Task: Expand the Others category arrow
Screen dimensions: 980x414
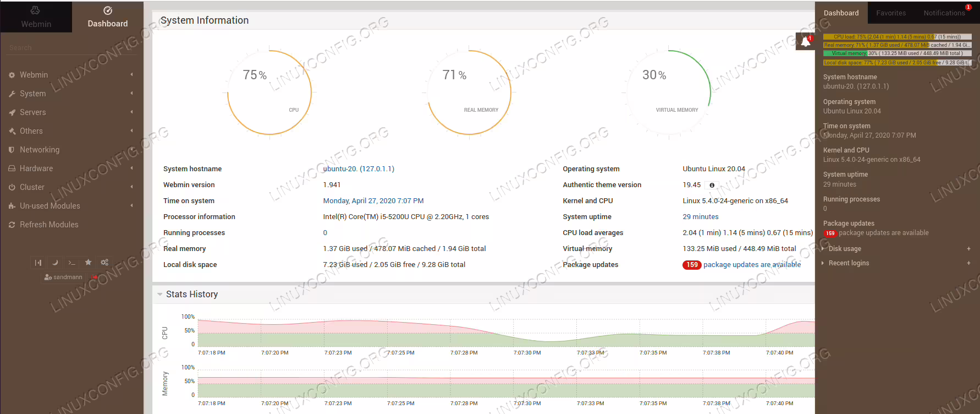Action: click(x=131, y=130)
